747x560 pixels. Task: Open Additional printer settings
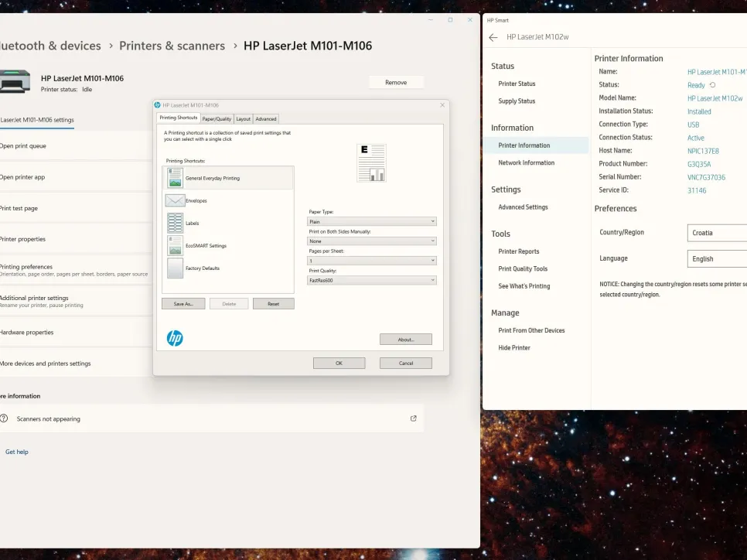pos(77,301)
